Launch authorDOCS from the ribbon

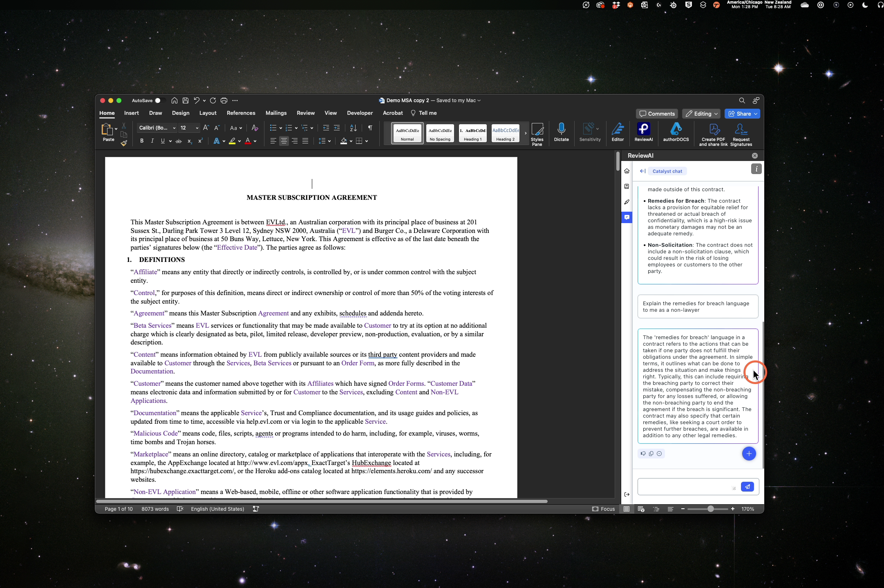point(676,132)
